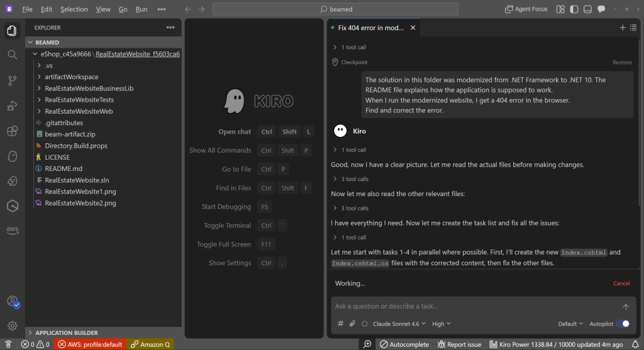Toggle the primary side bar icon

[574, 9]
